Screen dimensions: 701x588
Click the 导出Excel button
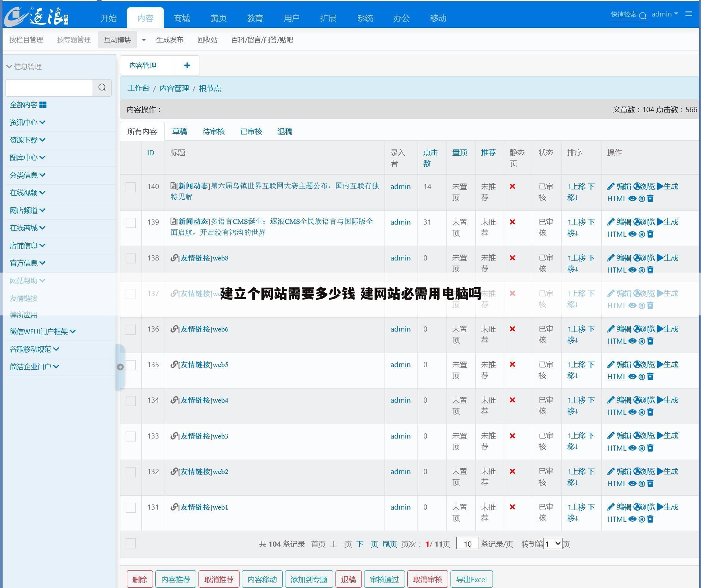click(471, 579)
